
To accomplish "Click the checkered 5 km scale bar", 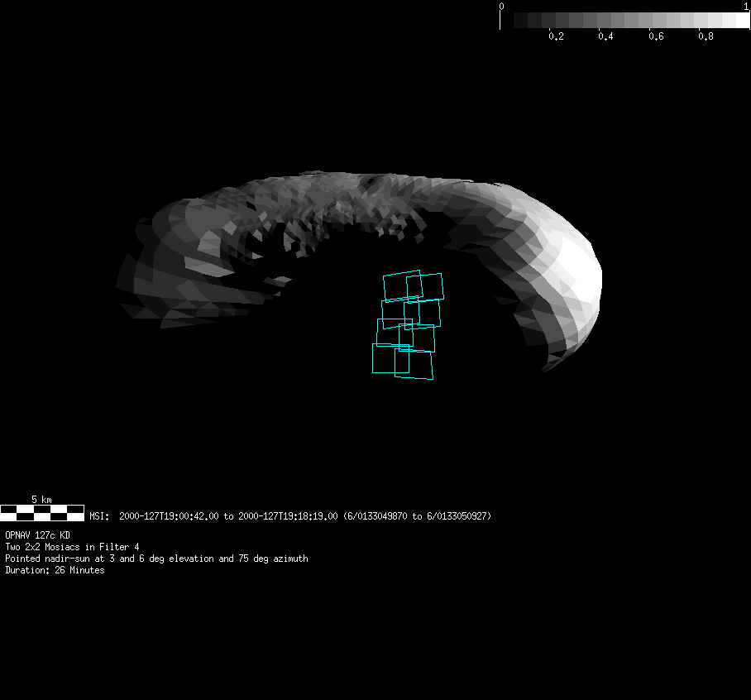I will [x=41, y=511].
